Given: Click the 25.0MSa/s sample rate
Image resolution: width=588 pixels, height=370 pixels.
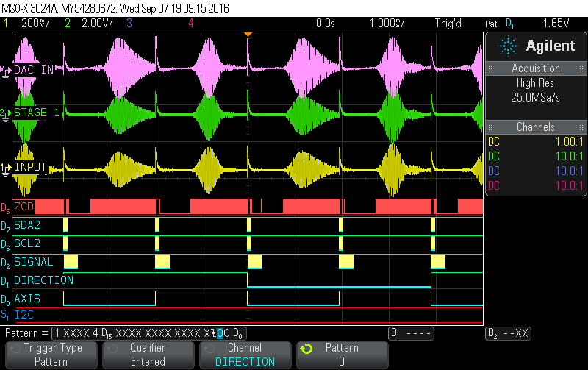Looking at the screenshot, I should (x=535, y=98).
